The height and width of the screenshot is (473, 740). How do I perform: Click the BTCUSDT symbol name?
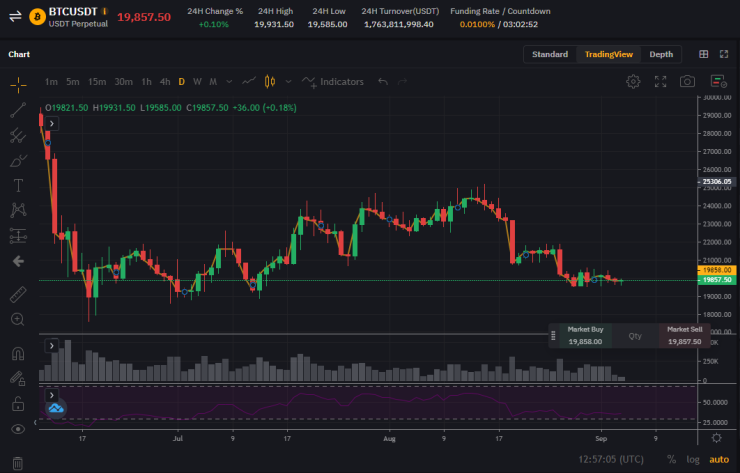pyautogui.click(x=73, y=11)
